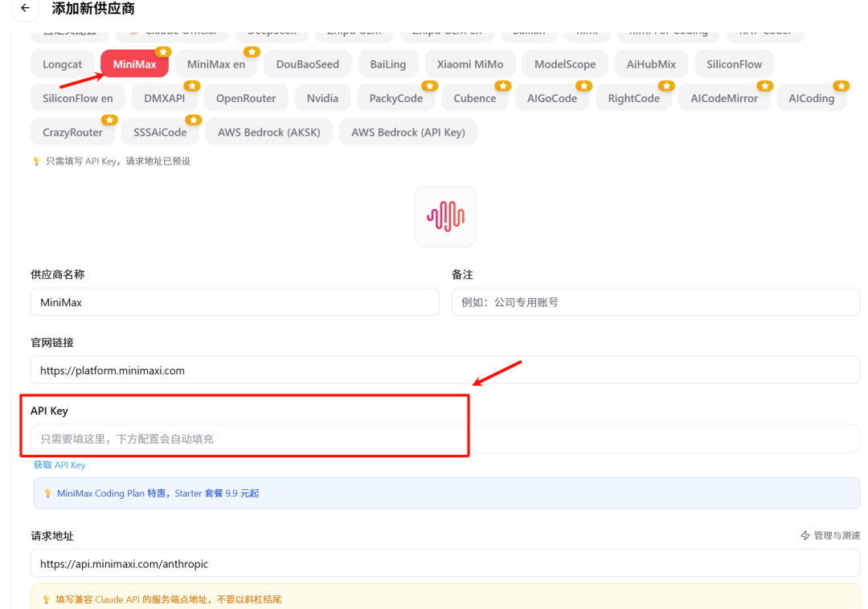
Task: Click the 填写兼容 Claude API hint text
Action: (x=168, y=599)
